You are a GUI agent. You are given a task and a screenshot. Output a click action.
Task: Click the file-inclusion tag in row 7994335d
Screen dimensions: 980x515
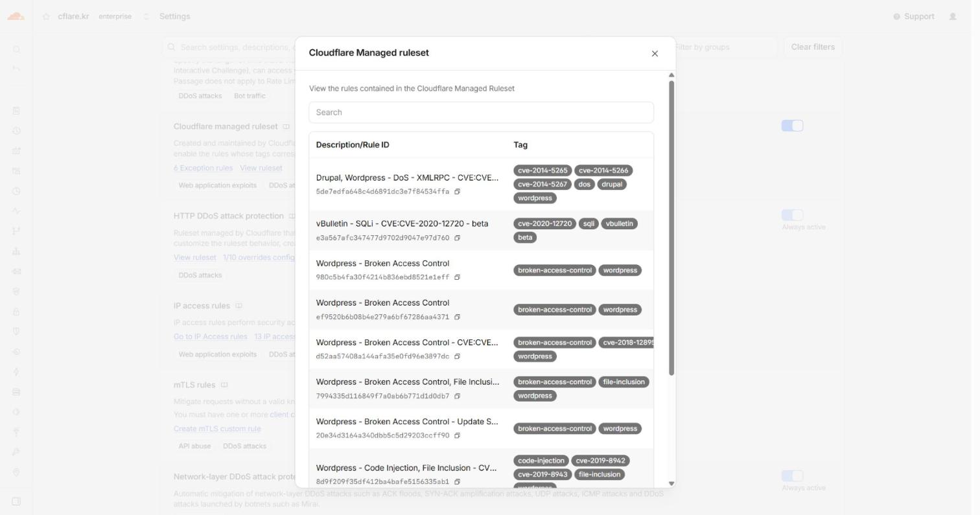tap(624, 382)
